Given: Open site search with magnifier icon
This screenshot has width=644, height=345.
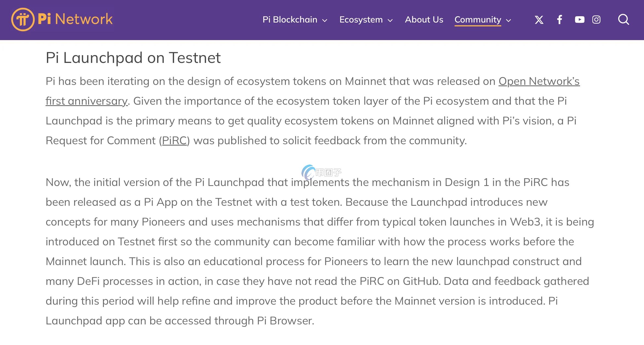Looking at the screenshot, I should (623, 20).
